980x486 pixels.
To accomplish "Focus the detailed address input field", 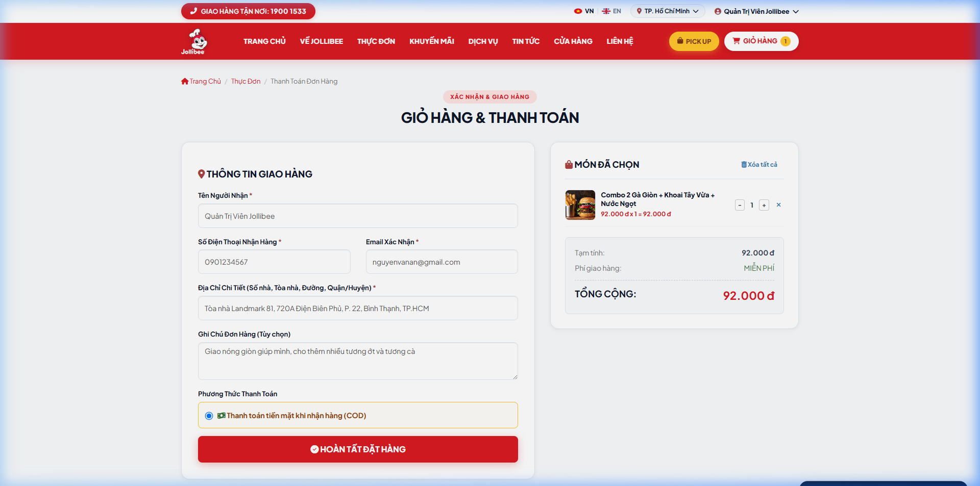I will pyautogui.click(x=358, y=309).
